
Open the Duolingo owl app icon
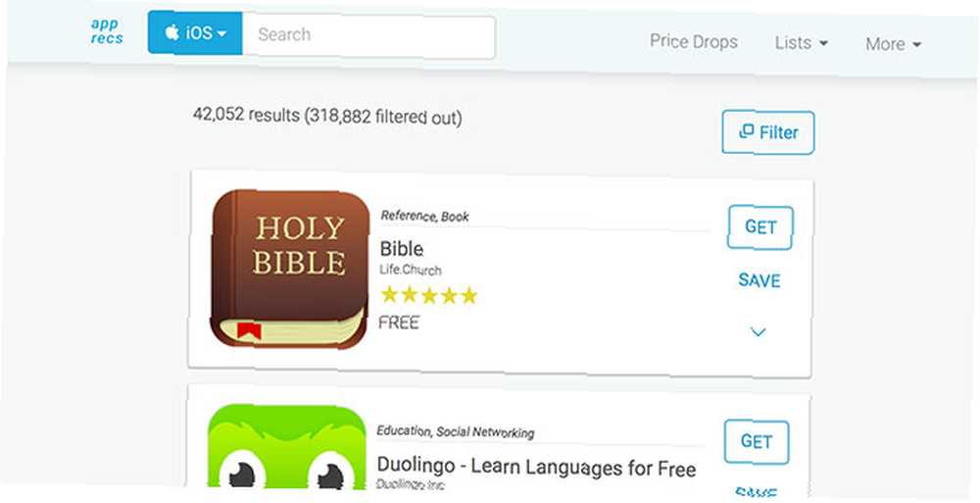(286, 447)
